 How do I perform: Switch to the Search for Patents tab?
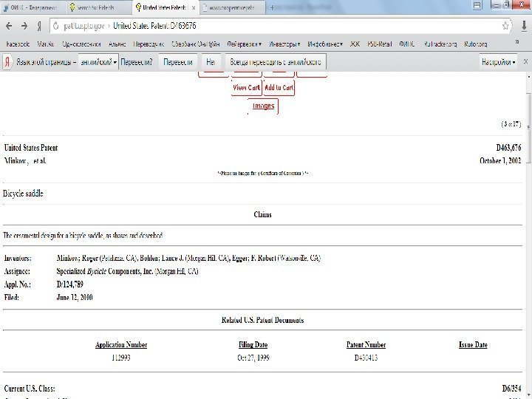(x=98, y=7)
